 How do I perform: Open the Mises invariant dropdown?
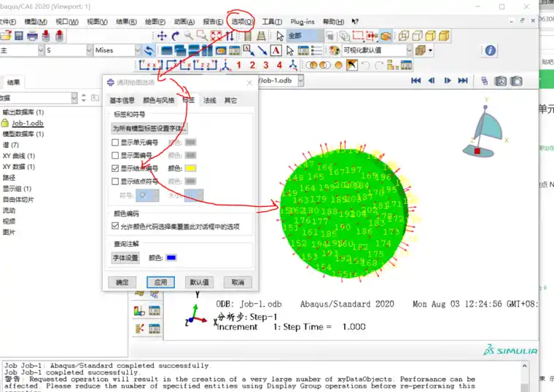[x=138, y=50]
